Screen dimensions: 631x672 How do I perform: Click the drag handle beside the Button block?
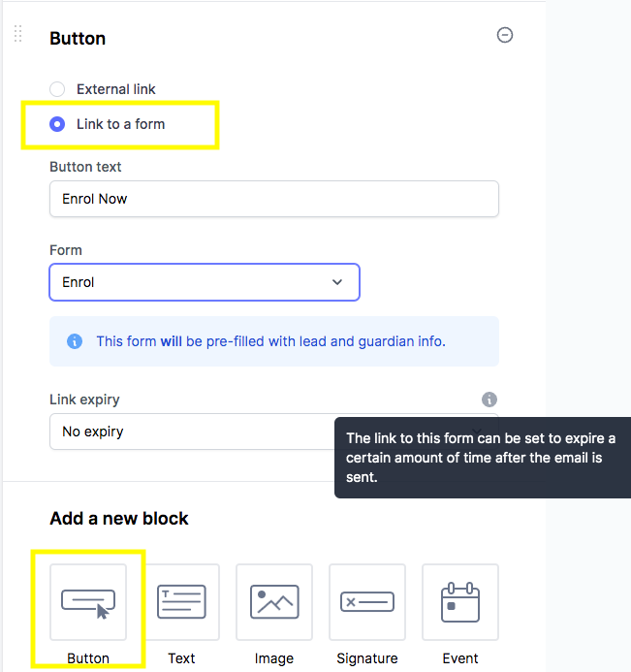point(18,35)
